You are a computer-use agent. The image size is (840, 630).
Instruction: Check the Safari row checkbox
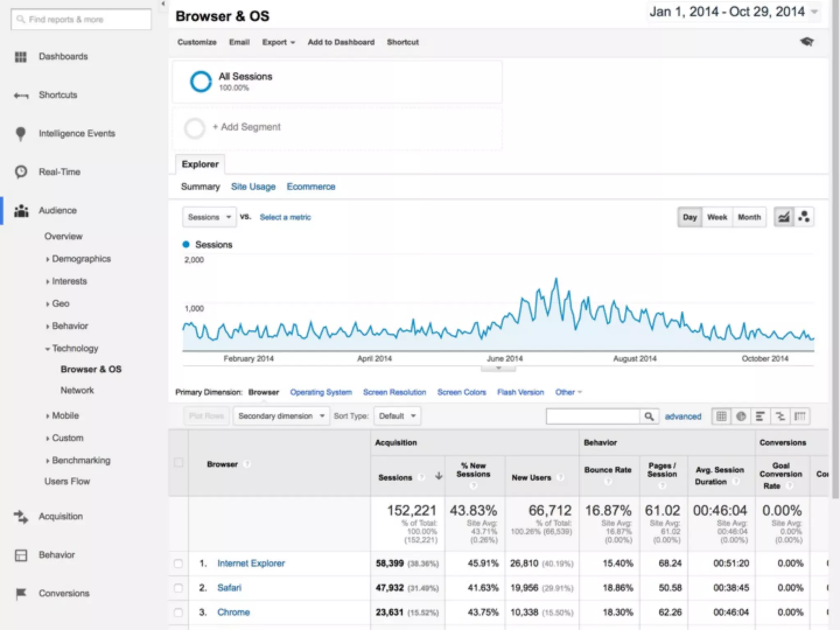[x=178, y=588]
